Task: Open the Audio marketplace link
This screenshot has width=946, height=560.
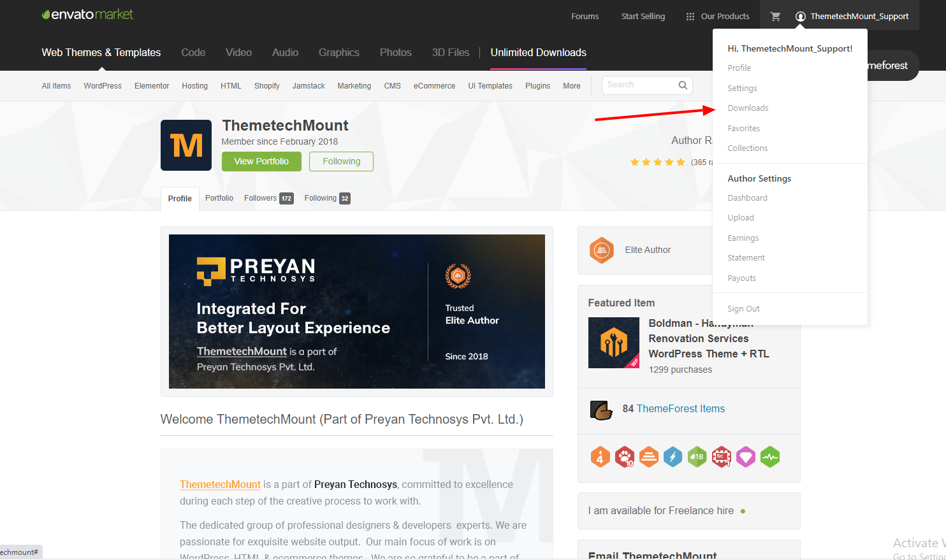Action: pyautogui.click(x=285, y=53)
